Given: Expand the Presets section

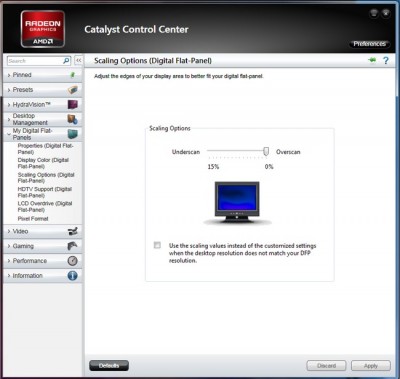Looking at the screenshot, I should coord(42,90).
